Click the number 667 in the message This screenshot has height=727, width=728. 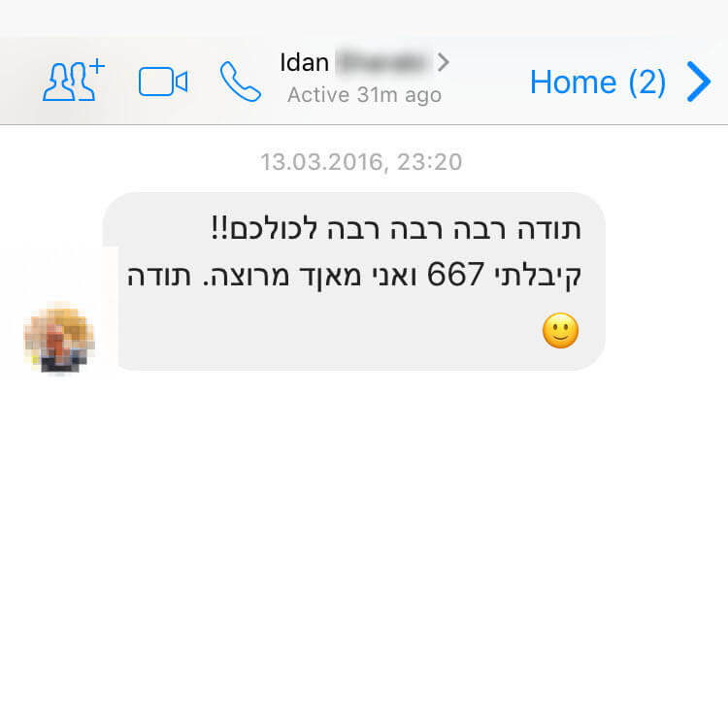[x=455, y=275]
